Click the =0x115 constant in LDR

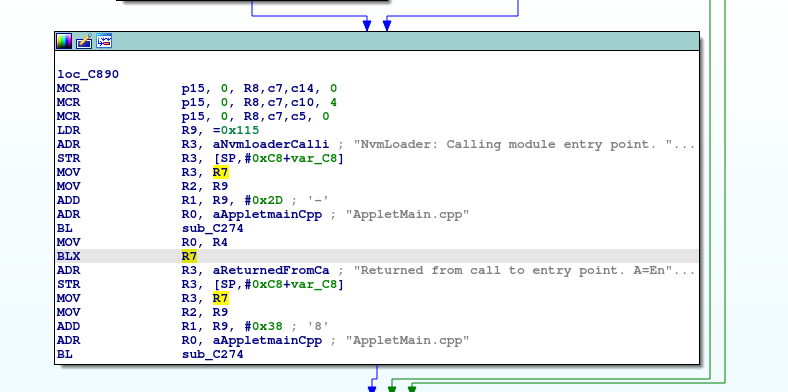coord(236,130)
